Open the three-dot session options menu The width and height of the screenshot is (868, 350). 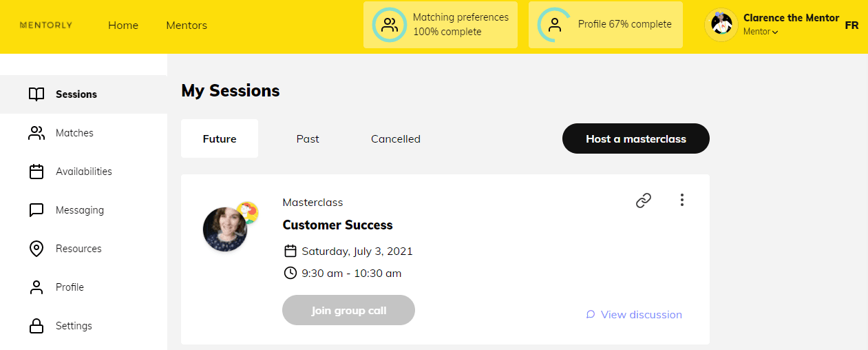681,200
